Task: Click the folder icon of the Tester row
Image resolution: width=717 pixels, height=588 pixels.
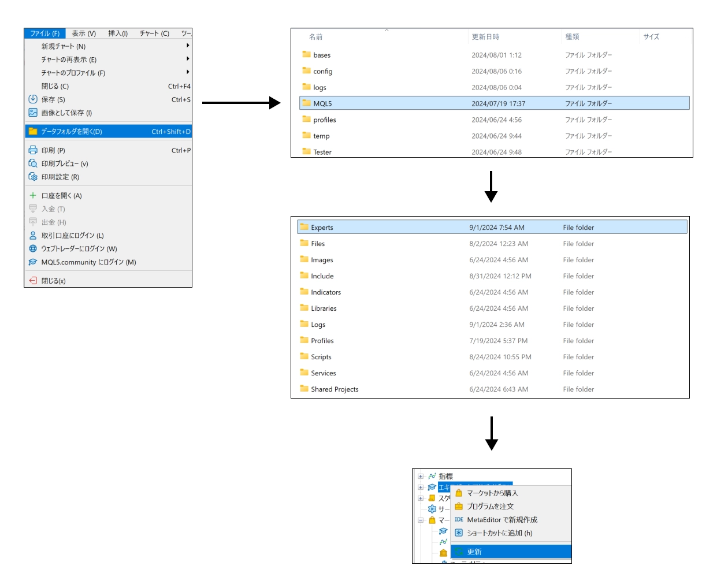Action: 306,151
